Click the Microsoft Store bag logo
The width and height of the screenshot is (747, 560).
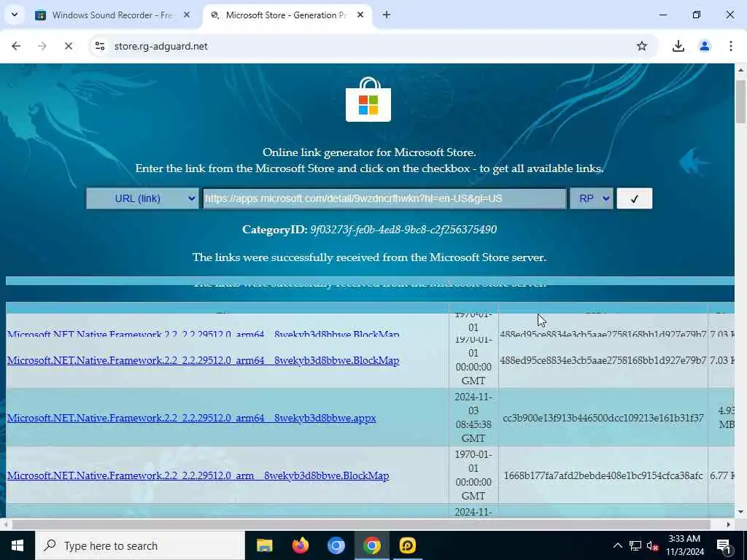(x=368, y=99)
